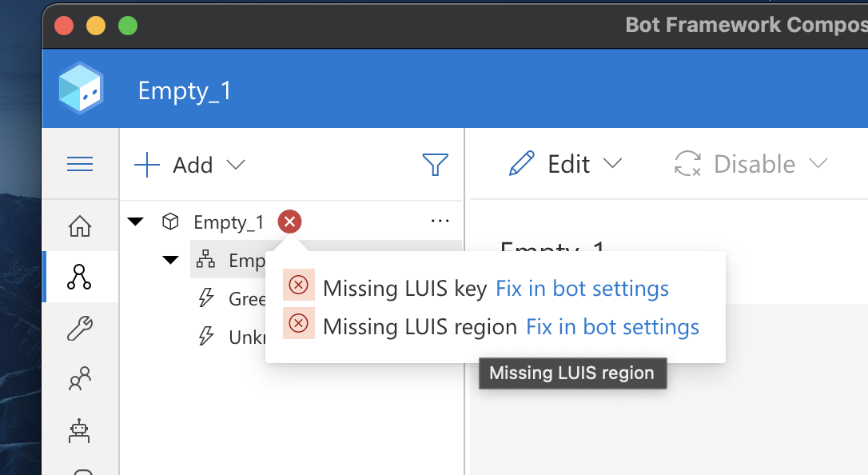Screen dimensions: 868x475
Task: Select the Design flow icon in sidebar
Action: pos(79,277)
